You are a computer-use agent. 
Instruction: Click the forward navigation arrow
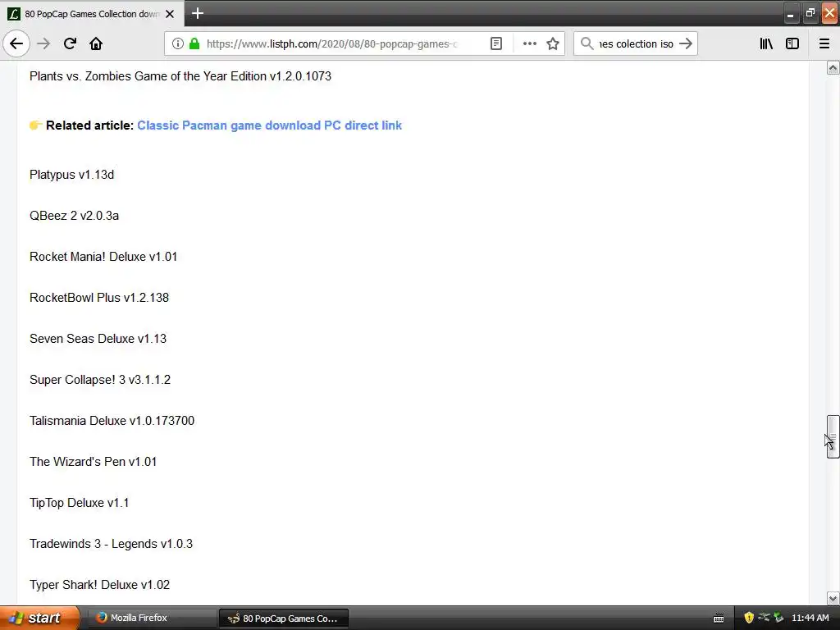[x=43, y=44]
